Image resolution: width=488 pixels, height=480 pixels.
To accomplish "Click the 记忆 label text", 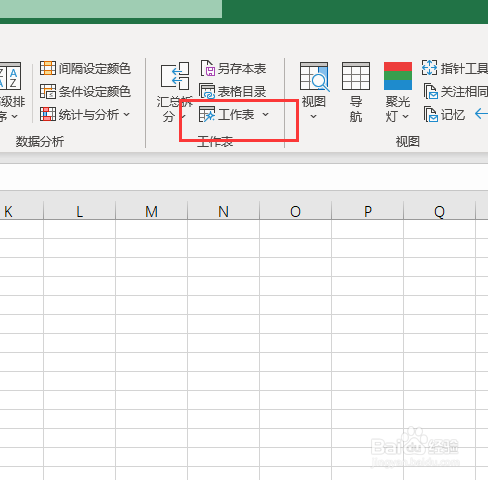I will [x=453, y=115].
